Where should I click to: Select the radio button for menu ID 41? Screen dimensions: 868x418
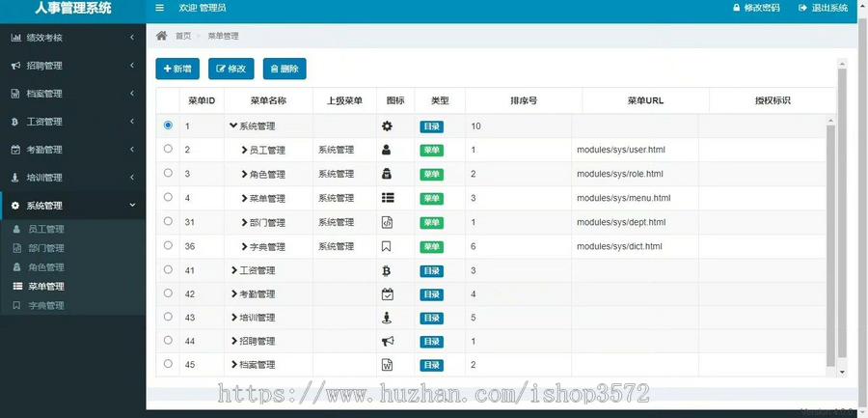(x=168, y=269)
